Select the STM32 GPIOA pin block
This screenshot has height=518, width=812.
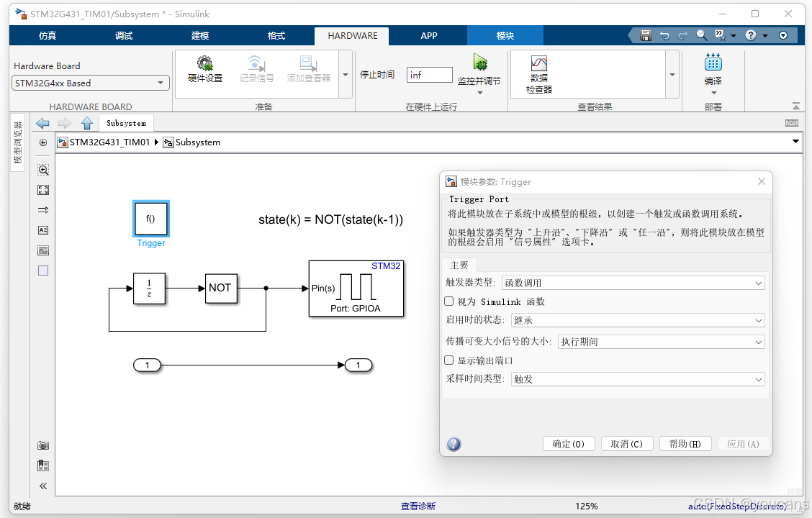pos(356,288)
